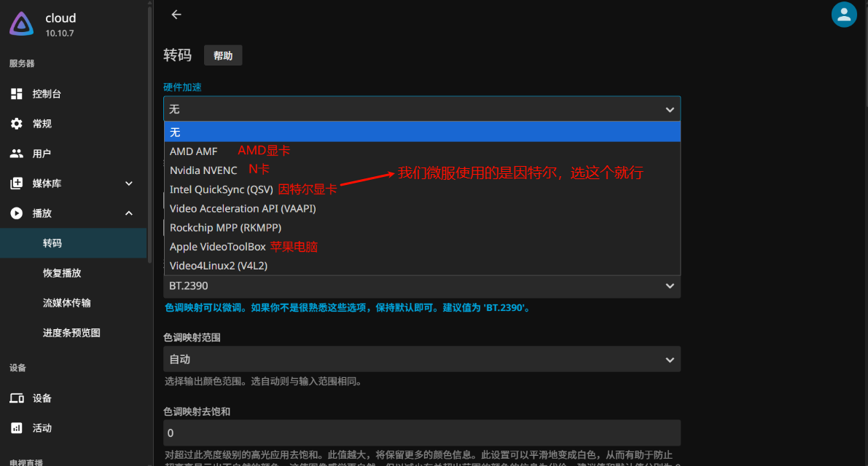868x466 pixels.
Task: Go to 恢复播放 sidebar item
Action: click(73, 273)
